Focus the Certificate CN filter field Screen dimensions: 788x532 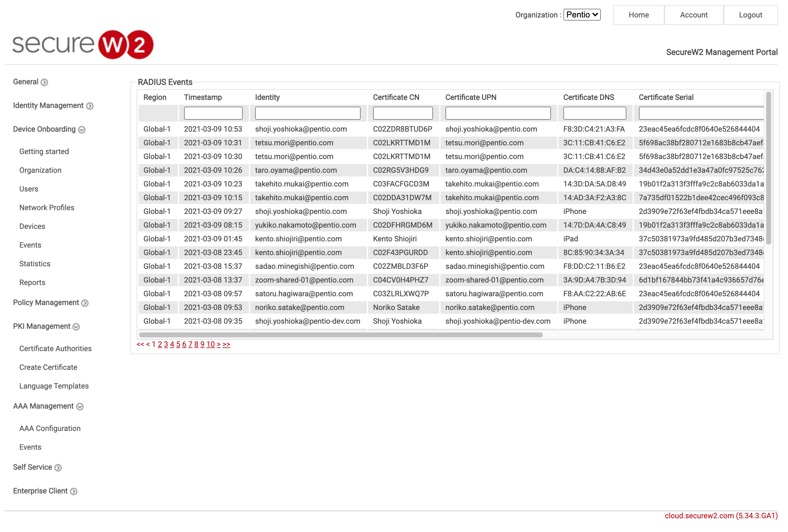coord(403,113)
